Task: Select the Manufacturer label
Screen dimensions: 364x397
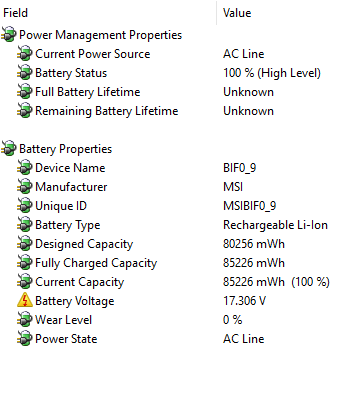Action: [71, 187]
